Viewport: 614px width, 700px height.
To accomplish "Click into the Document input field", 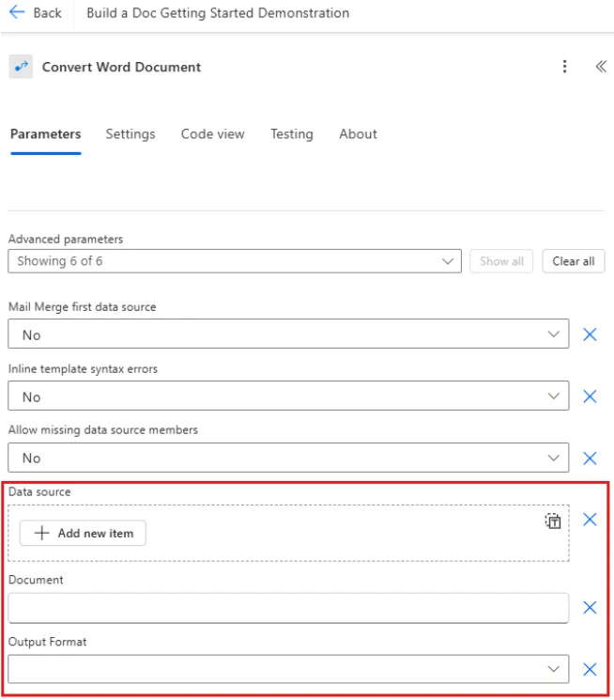I will [288, 608].
